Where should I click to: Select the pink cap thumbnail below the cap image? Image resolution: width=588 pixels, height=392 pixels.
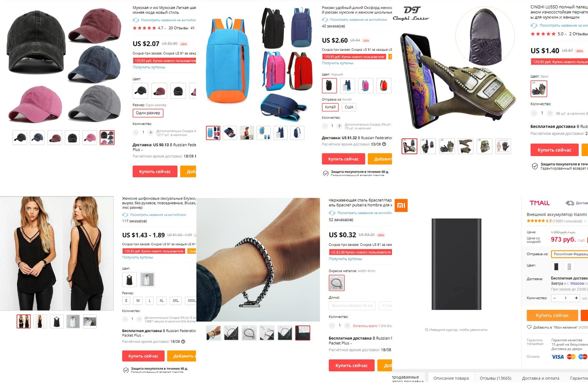(90, 138)
